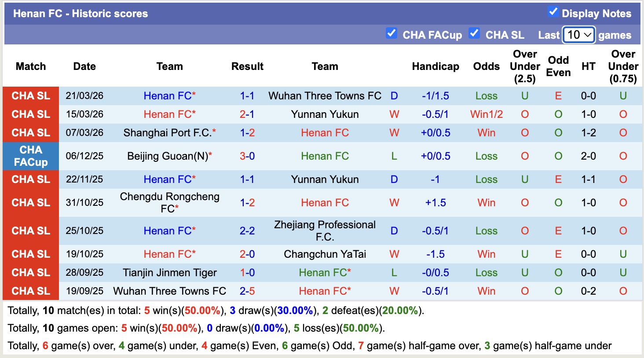
Task: Open the Zhejiang Professional F.C. page
Action: [324, 230]
